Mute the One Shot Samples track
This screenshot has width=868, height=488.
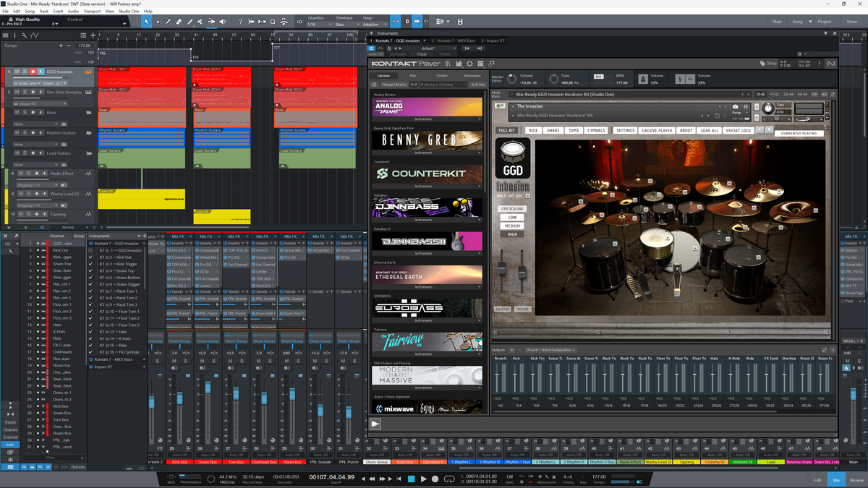[17, 92]
